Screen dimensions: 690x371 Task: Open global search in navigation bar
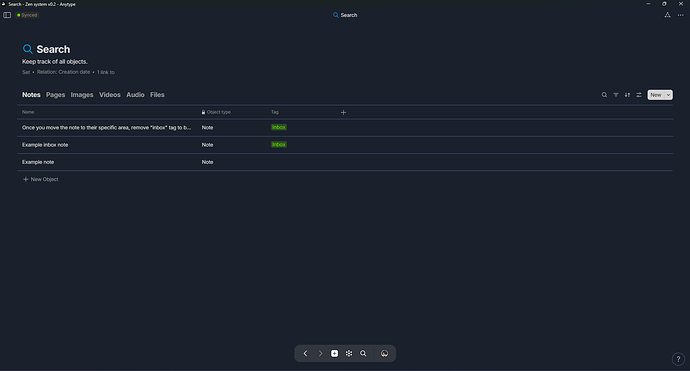coord(363,353)
